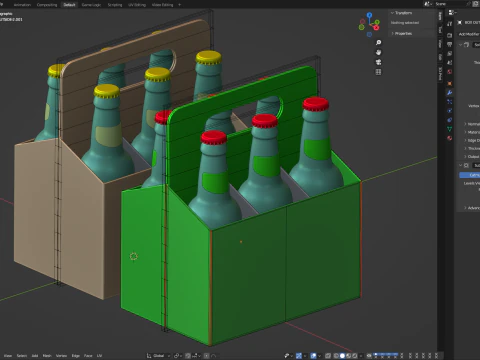Select wireframe viewport shading
This screenshot has height=360, width=480.
tap(337, 356)
